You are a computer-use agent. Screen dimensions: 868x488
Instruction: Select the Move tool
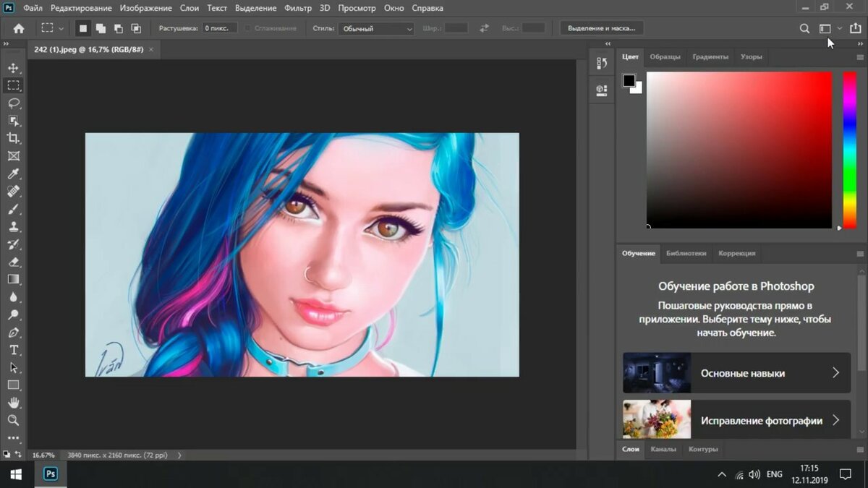(x=14, y=67)
